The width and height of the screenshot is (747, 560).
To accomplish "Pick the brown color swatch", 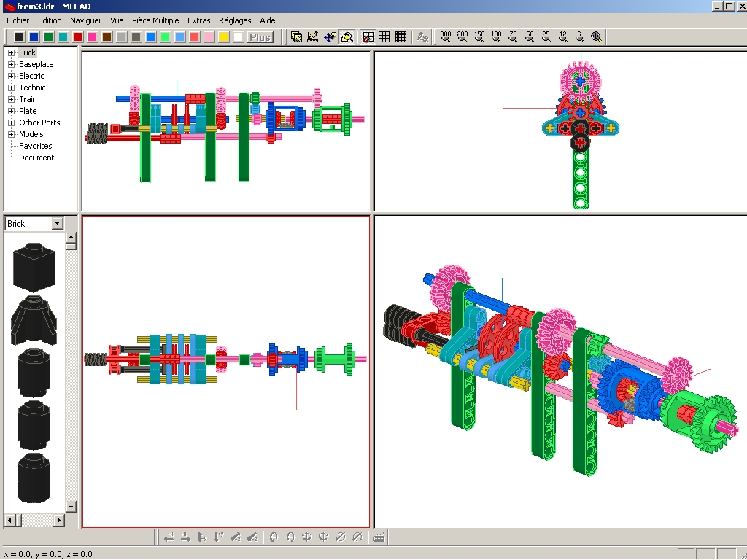I will pyautogui.click(x=107, y=37).
